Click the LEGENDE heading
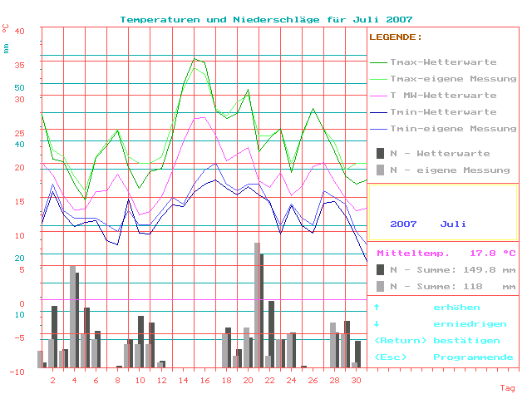This screenshot has width=532, height=399. [x=396, y=37]
